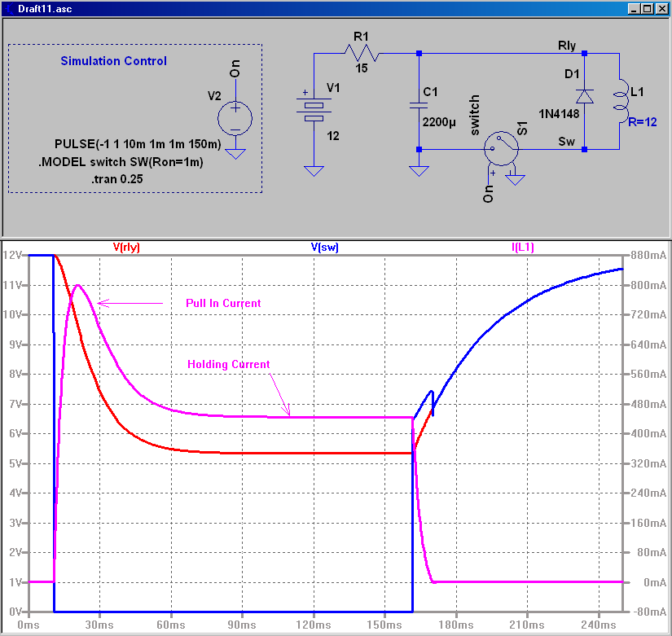Click the R1 resistor name label
Screen dimensions: 672x636
(361, 37)
